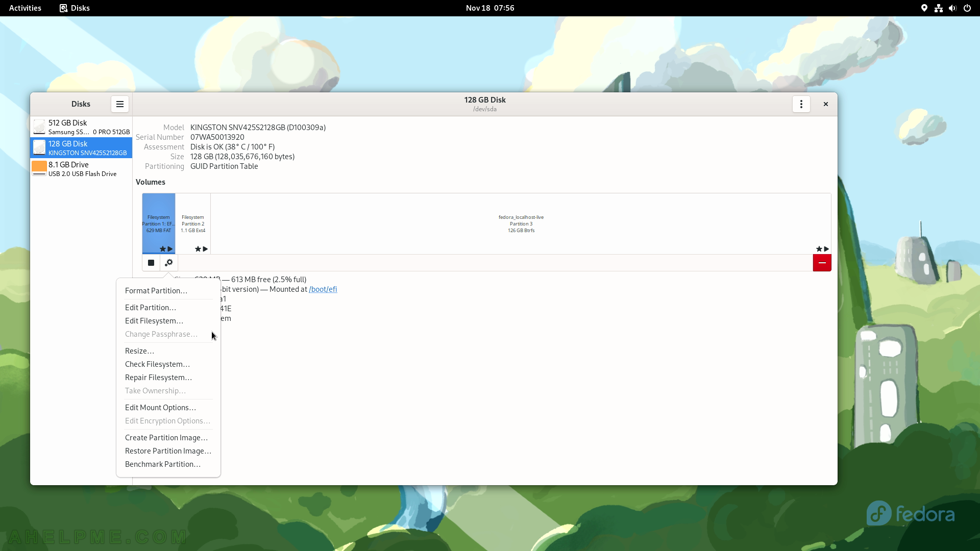Close the Disks window

pyautogui.click(x=826, y=104)
